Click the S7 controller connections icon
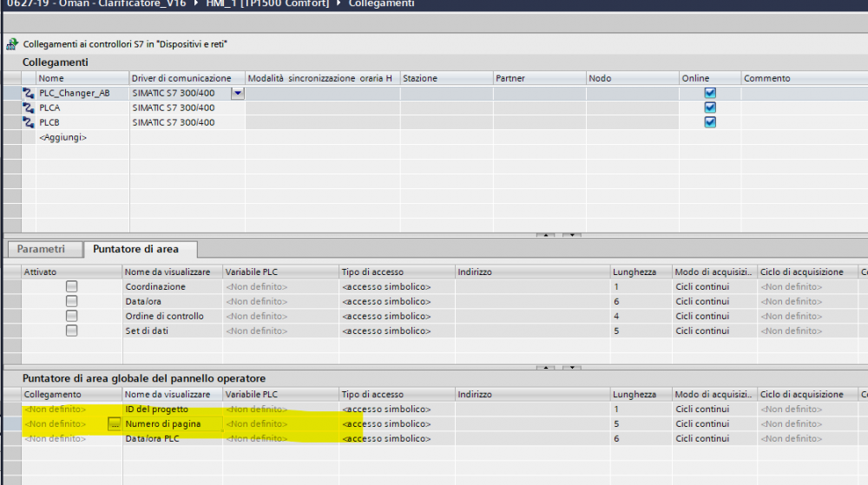The height and width of the screenshot is (485, 868). [x=12, y=43]
